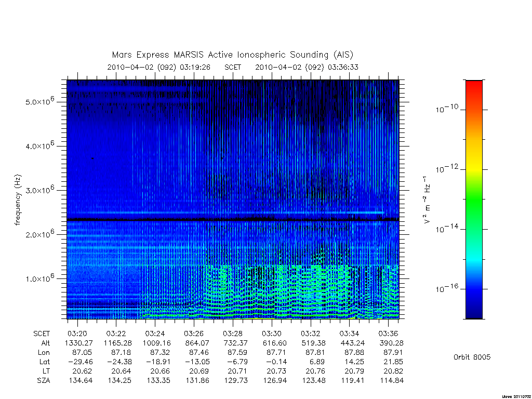This screenshot has width=532, height=399.
Task: Click the SZA value '114.84'
Action: click(x=392, y=381)
